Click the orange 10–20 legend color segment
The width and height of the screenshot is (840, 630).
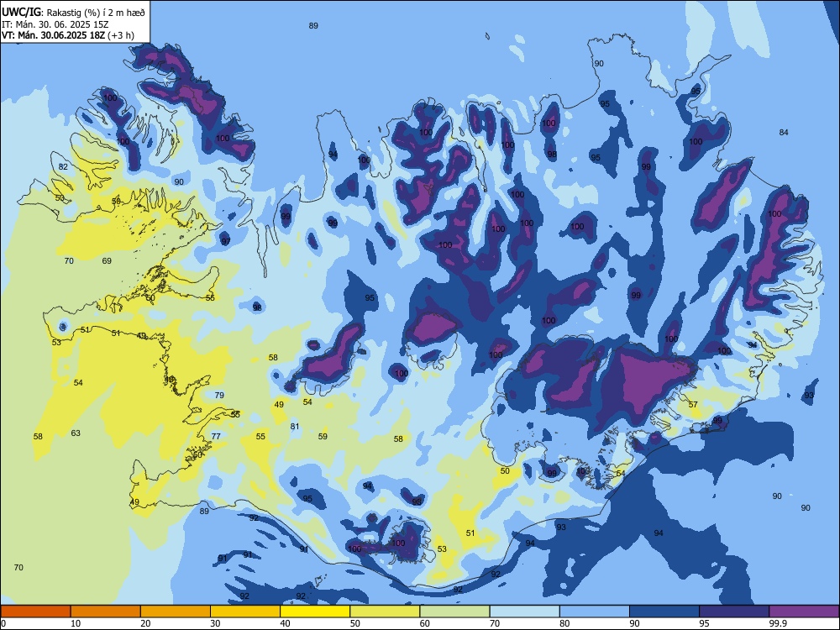[106, 612]
